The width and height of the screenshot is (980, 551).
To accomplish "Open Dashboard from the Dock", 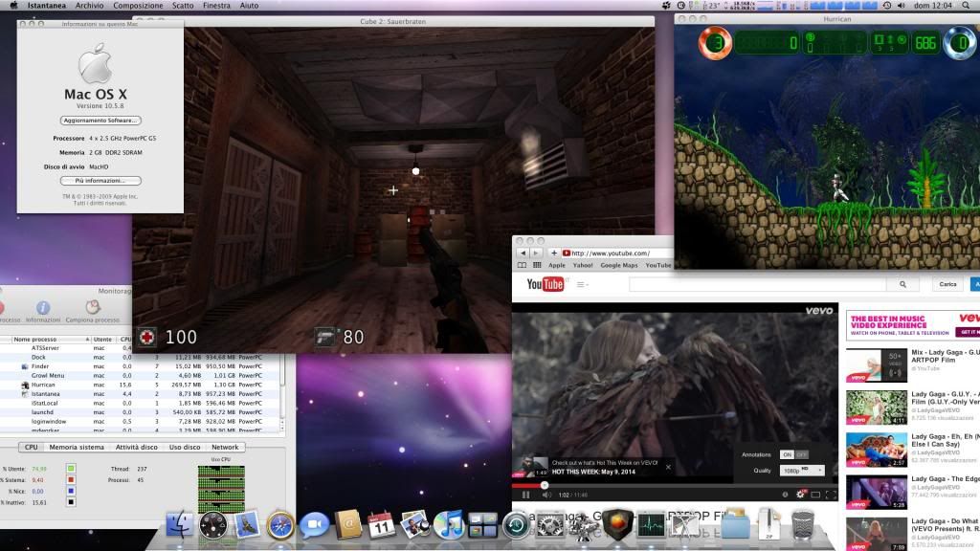I will tap(212, 525).
